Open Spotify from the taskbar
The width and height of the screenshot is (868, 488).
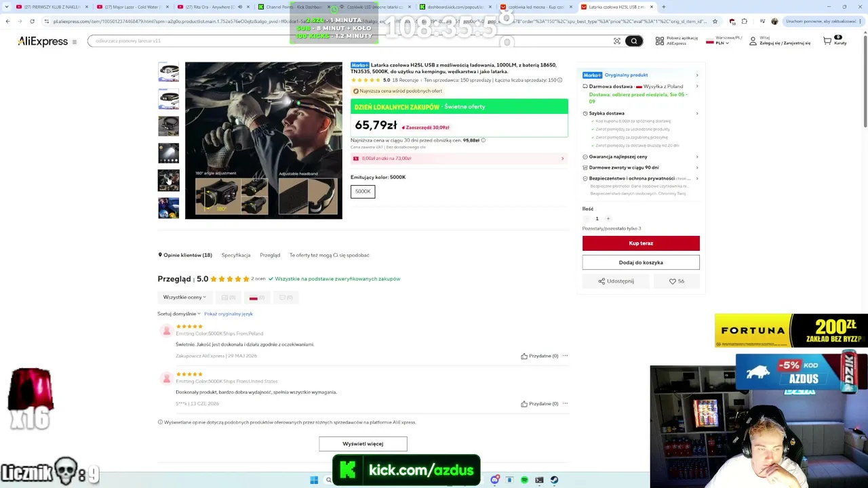[x=524, y=480]
